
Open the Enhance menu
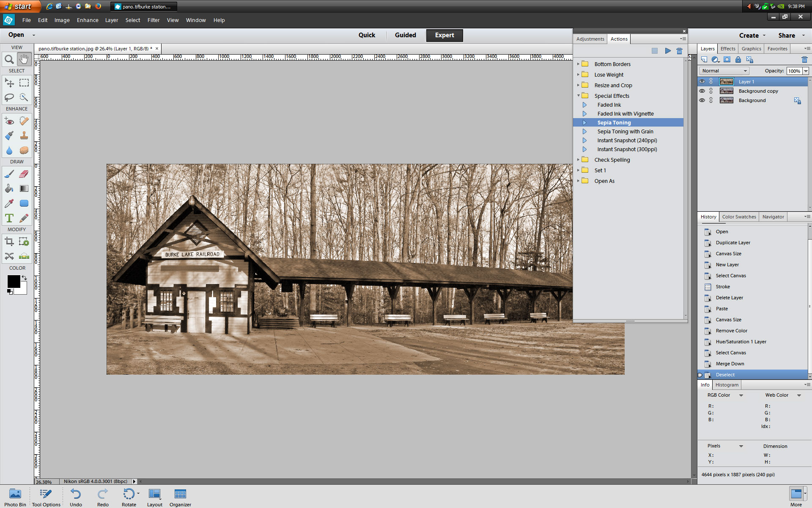(87, 20)
